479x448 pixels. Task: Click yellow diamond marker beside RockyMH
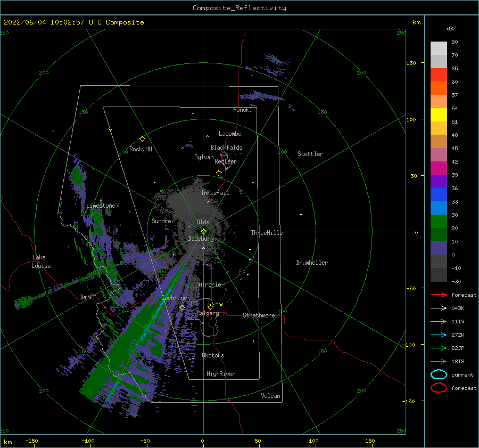click(x=142, y=139)
